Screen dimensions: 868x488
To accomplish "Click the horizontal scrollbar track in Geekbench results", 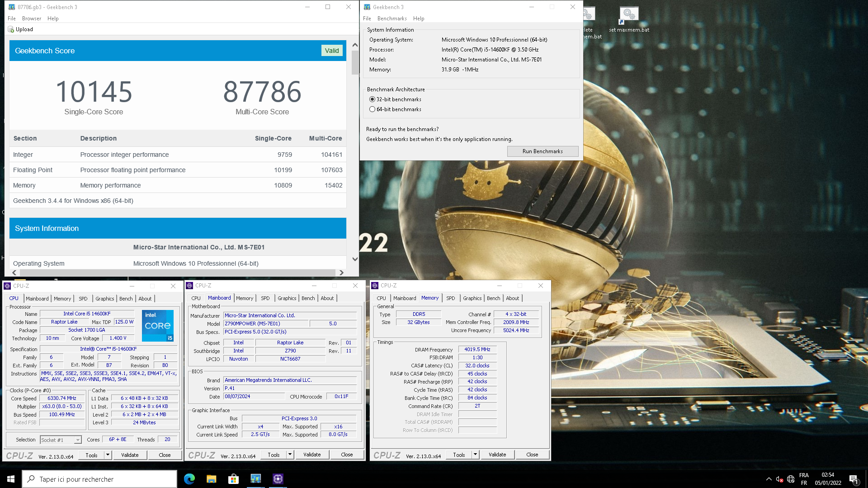I will pyautogui.click(x=178, y=272).
